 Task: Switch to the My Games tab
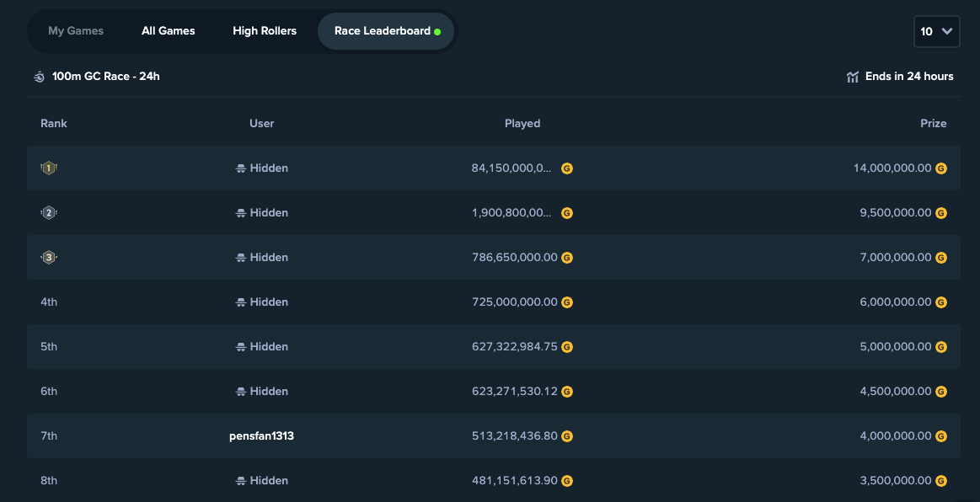76,30
